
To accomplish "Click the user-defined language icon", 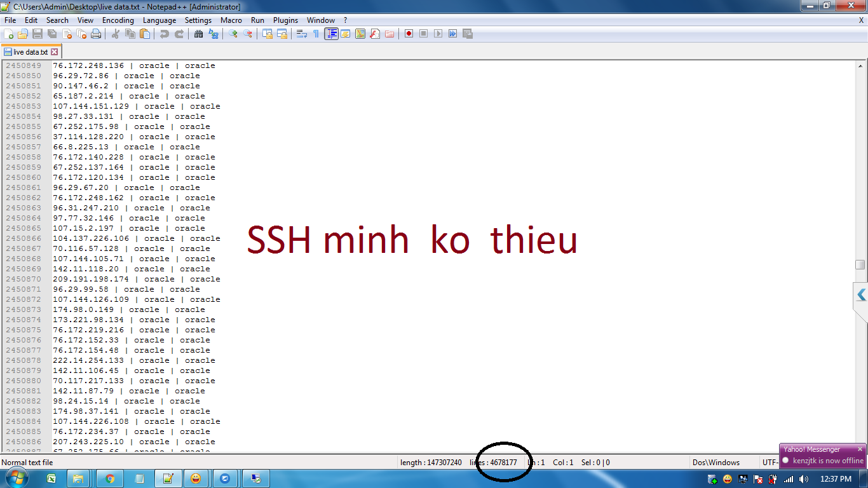I will (346, 34).
